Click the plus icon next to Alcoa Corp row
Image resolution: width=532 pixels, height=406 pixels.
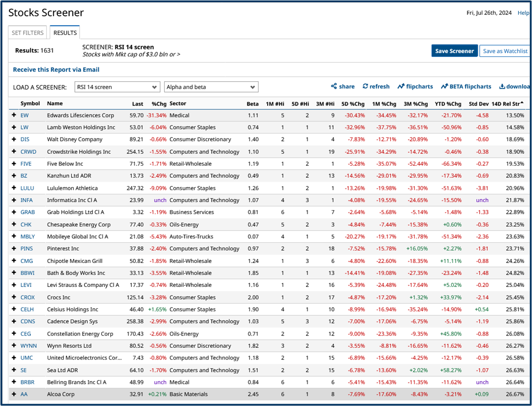(14, 394)
